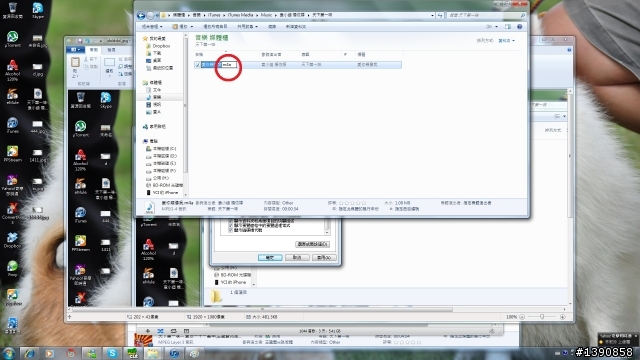Switch to Home tab in Paint window

pos(94,50)
